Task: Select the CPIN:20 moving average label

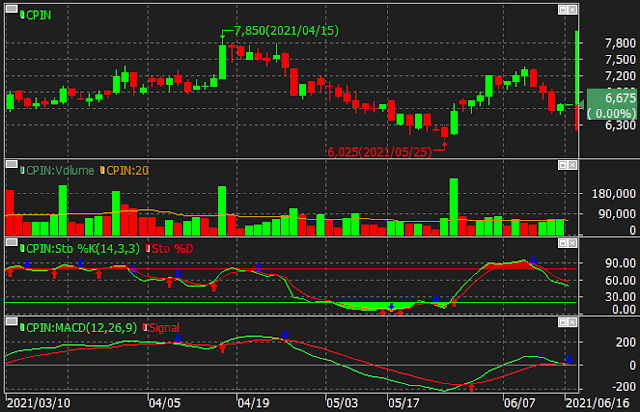Action: pyautogui.click(x=127, y=171)
